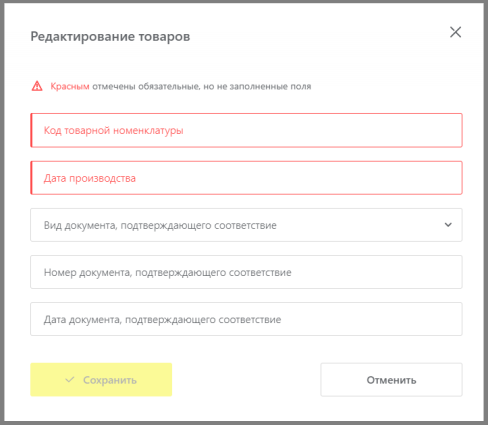Save changes with the yellow Сохранить button
The width and height of the screenshot is (488, 425).
(101, 380)
